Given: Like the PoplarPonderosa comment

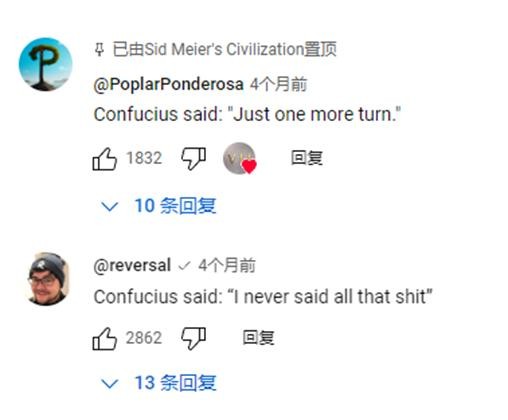Looking at the screenshot, I should click(x=105, y=159).
